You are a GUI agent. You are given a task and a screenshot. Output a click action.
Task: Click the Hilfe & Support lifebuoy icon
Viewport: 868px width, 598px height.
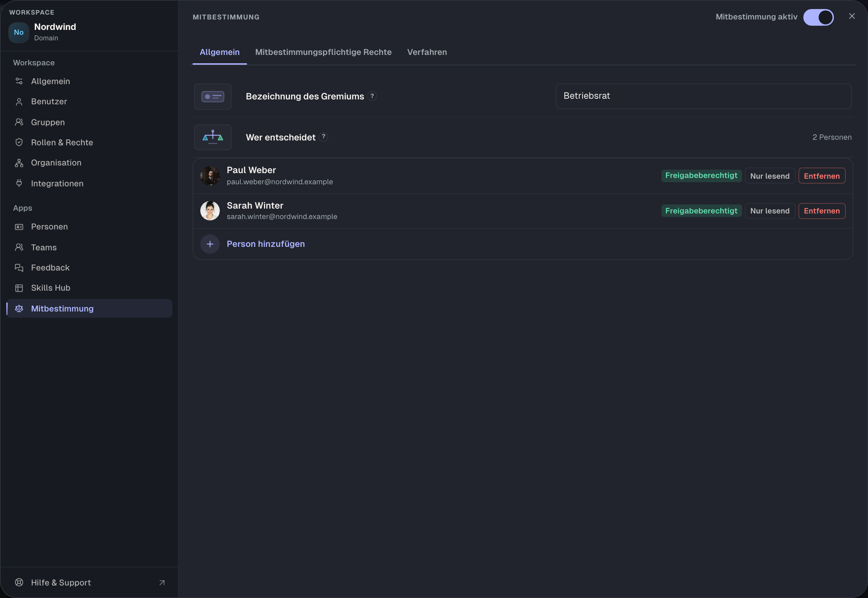(19, 582)
